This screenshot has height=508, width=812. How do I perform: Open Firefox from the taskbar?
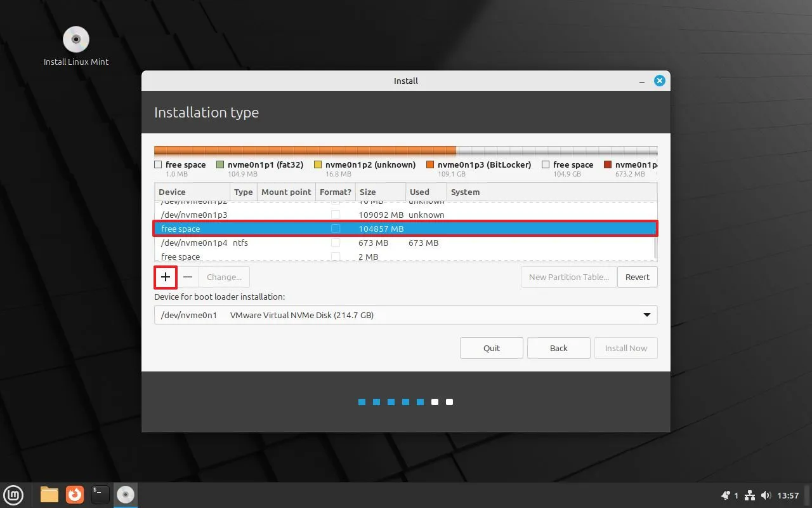(x=75, y=495)
